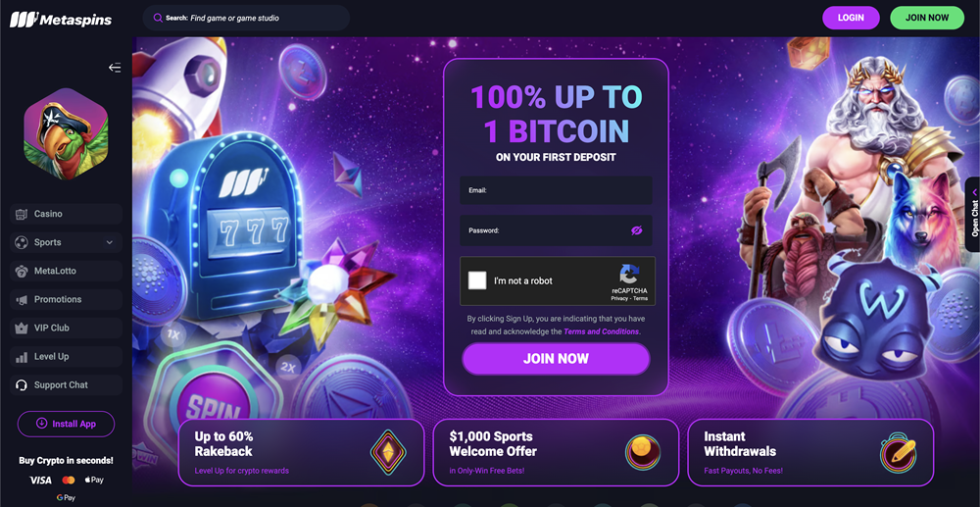Screen dimensions: 980x507
Task: Check the I'm not a robot box
Action: tap(477, 280)
